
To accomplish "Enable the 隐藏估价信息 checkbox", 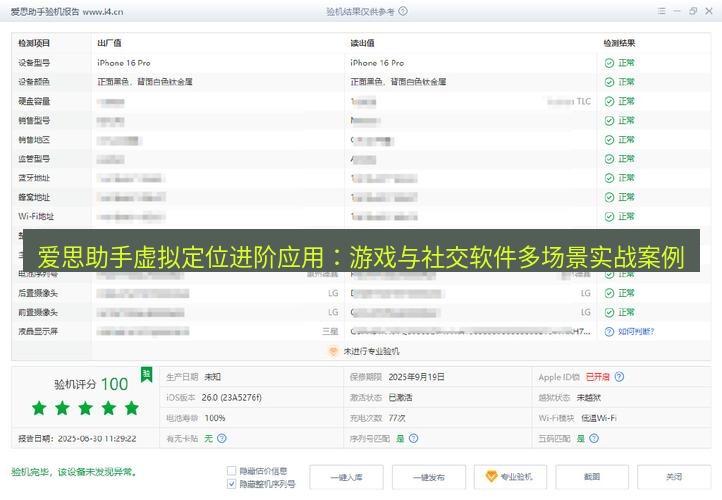I will pos(232,471).
